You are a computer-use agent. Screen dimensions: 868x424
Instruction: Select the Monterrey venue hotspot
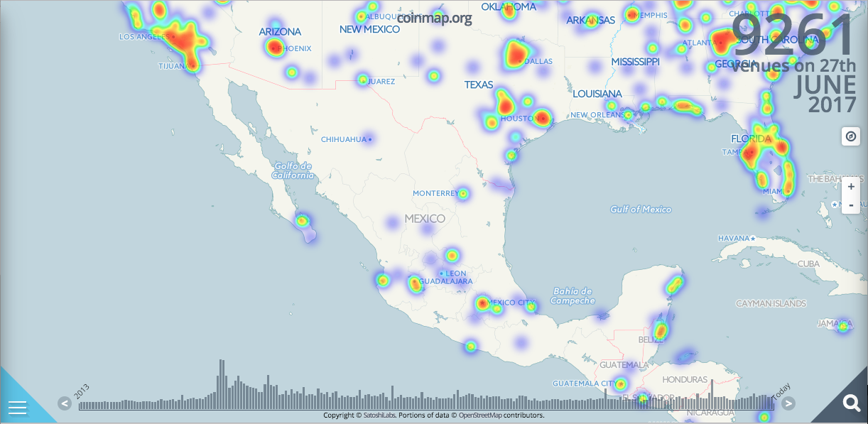tap(462, 193)
